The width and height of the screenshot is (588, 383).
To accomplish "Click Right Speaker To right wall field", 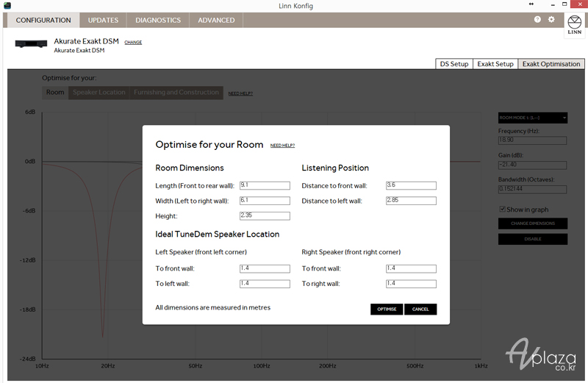I will pos(411,284).
